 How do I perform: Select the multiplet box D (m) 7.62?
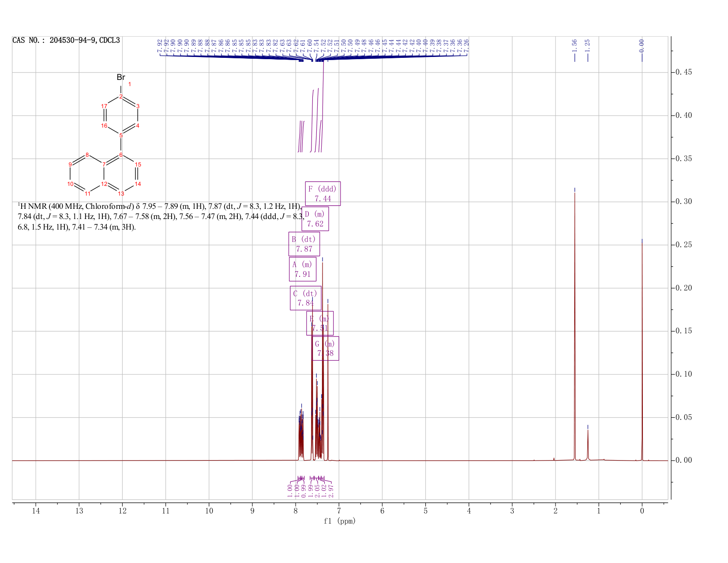(x=315, y=219)
